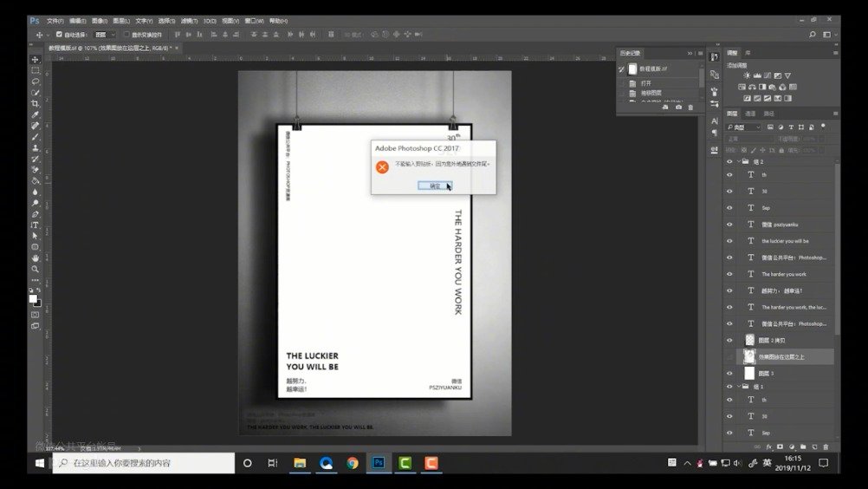The width and height of the screenshot is (868, 489).
Task: Activate the Zoom magnifier tool
Action: coord(36,269)
